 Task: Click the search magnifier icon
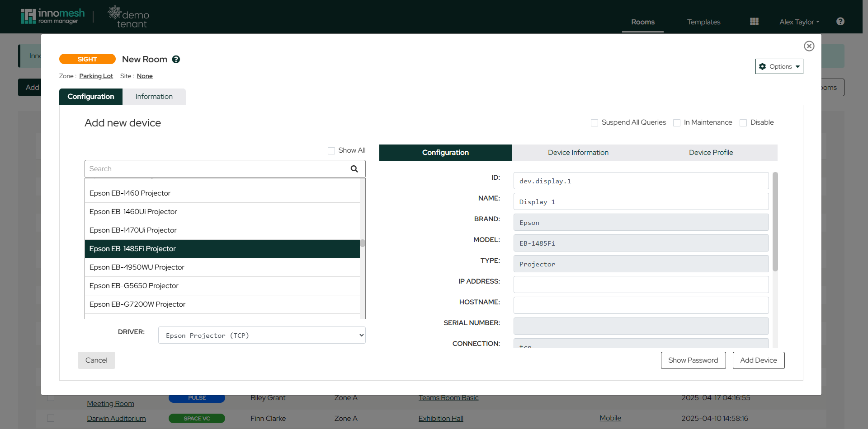click(354, 169)
